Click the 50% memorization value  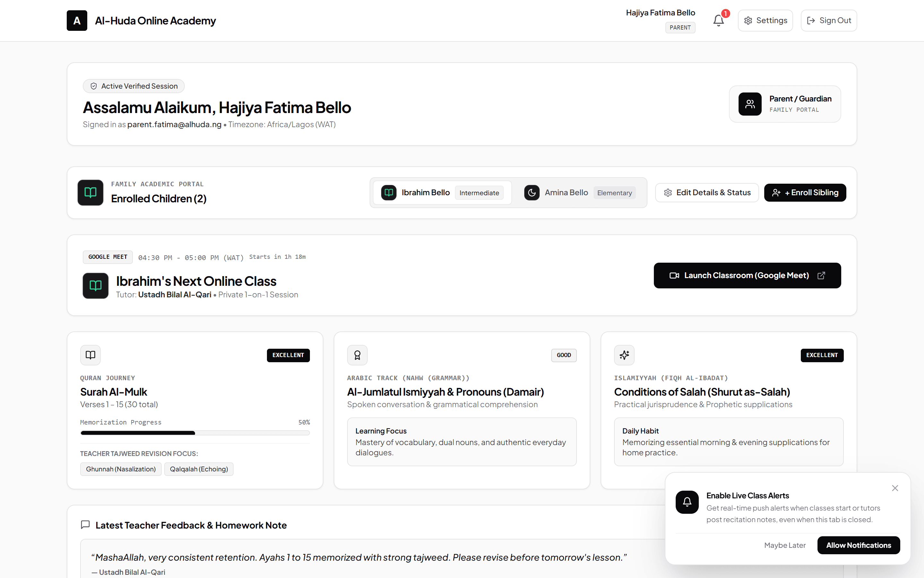[x=304, y=422]
